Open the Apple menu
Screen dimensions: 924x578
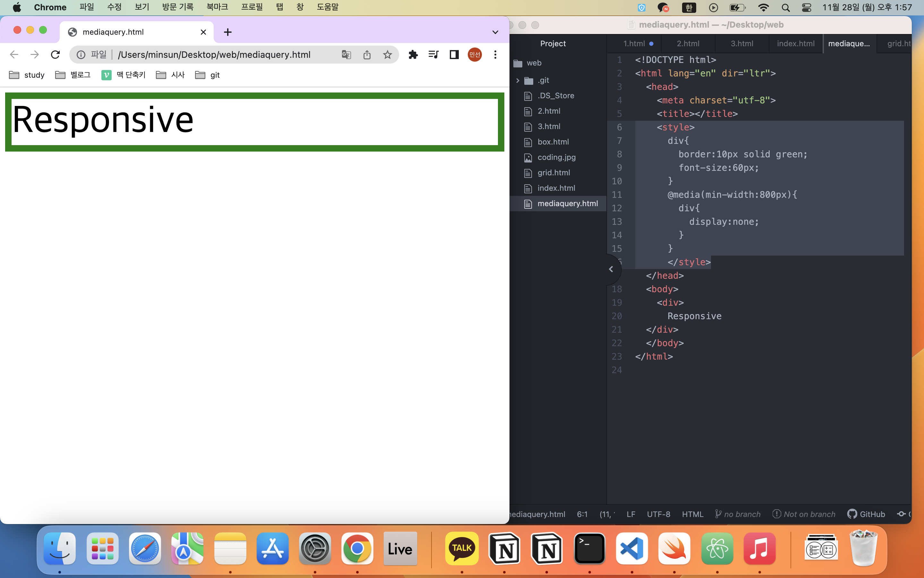tap(17, 7)
